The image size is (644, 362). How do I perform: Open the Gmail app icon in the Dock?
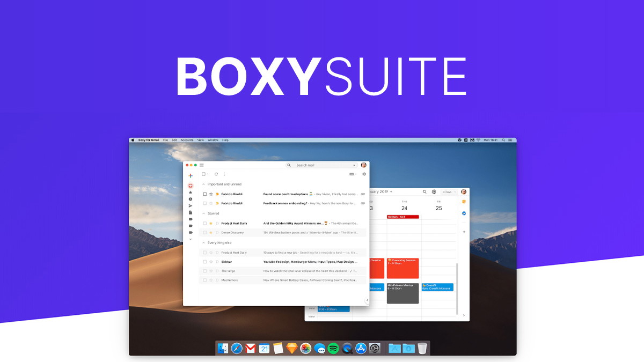tap(251, 349)
